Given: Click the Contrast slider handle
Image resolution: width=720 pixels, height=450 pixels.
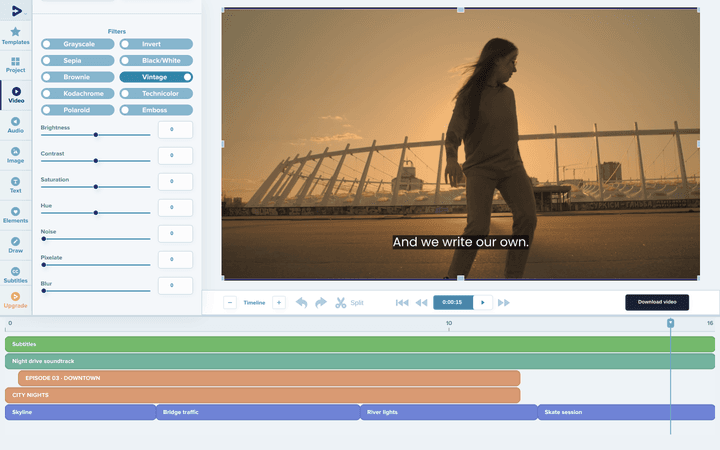Looking at the screenshot, I should coord(96,161).
